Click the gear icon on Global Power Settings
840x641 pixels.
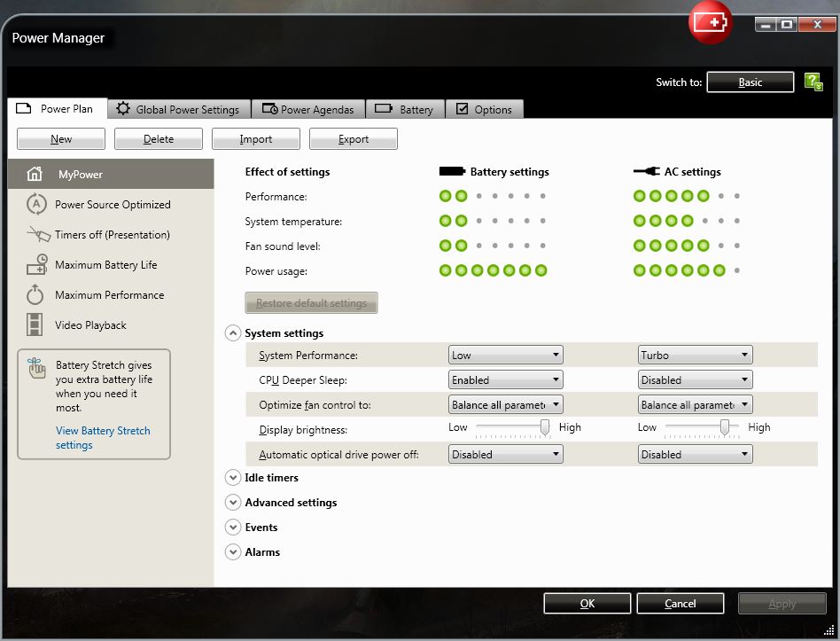pyautogui.click(x=122, y=108)
